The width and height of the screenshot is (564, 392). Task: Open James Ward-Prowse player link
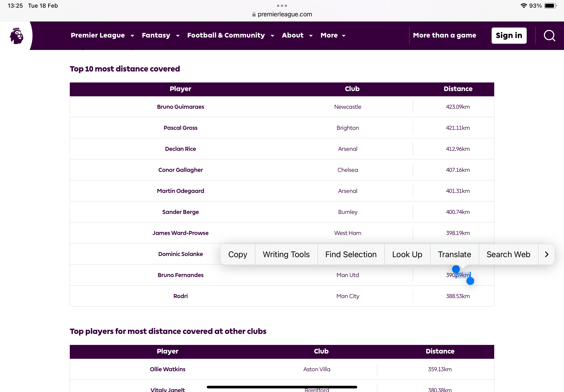point(180,233)
